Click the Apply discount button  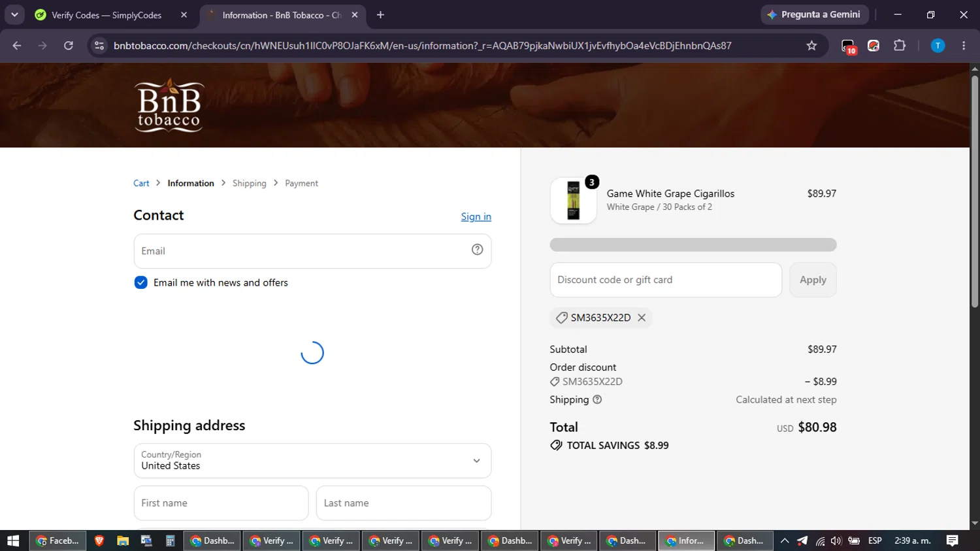click(813, 280)
